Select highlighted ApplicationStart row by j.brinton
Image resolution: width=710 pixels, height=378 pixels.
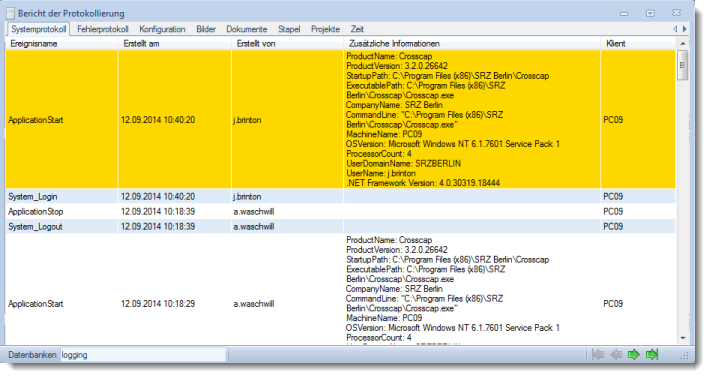click(x=341, y=120)
